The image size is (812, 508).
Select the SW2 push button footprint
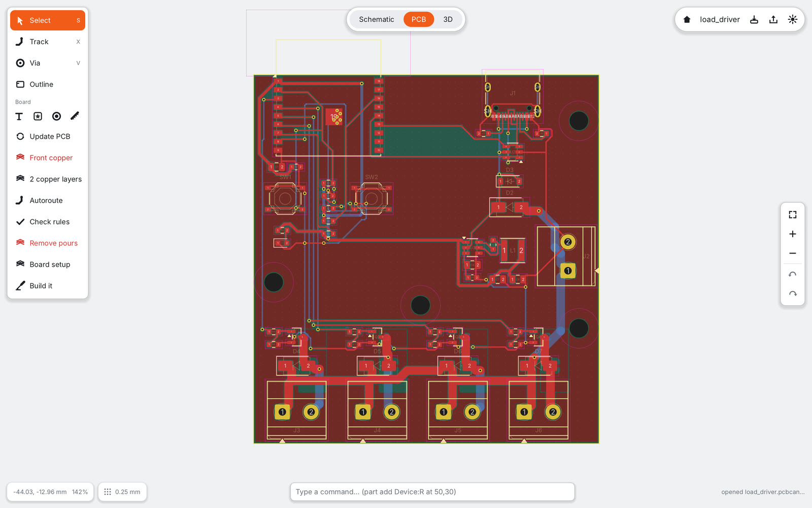371,199
